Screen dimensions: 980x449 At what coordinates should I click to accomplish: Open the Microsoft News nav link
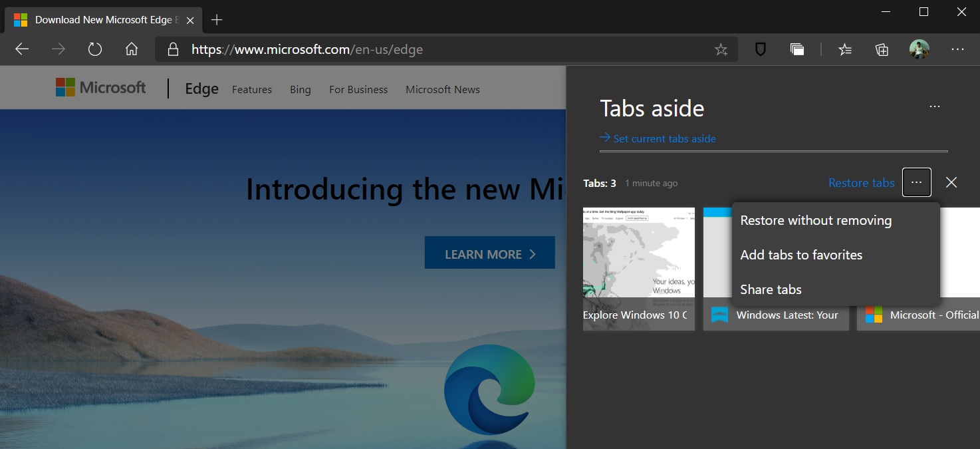tap(443, 89)
